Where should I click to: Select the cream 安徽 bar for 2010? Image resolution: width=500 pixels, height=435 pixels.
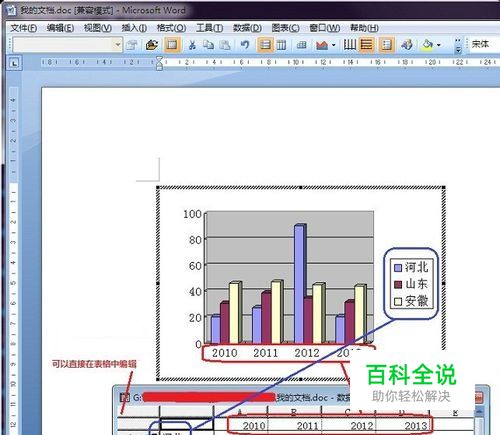point(235,312)
